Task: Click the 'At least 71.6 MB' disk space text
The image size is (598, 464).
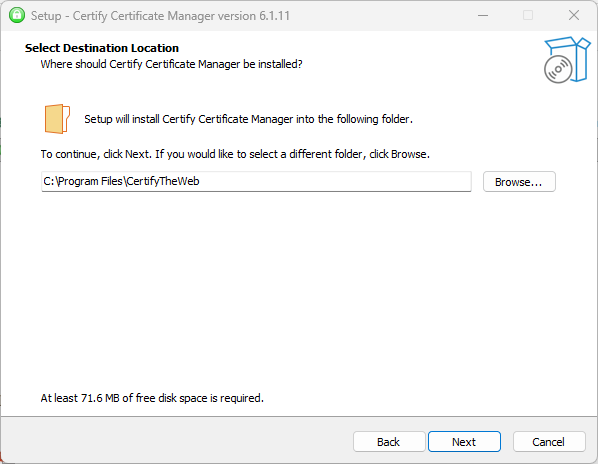Action: pos(152,398)
